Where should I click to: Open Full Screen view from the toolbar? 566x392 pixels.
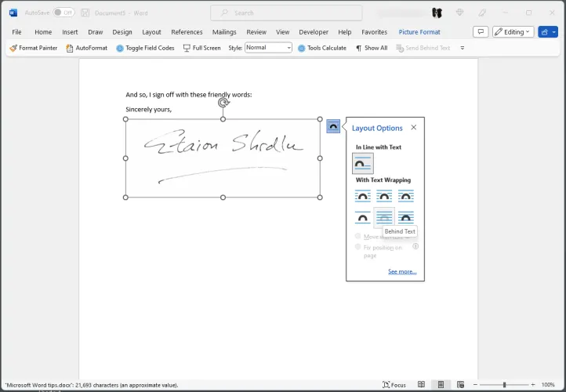(201, 48)
